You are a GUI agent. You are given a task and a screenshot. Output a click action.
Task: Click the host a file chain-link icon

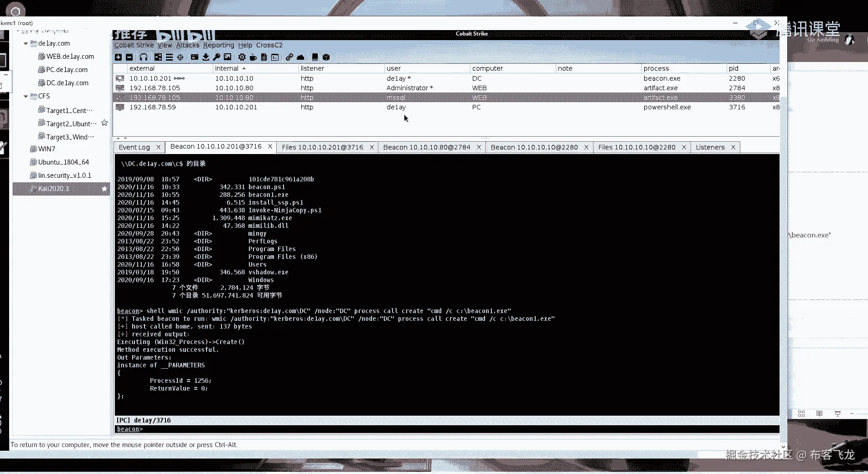click(289, 57)
